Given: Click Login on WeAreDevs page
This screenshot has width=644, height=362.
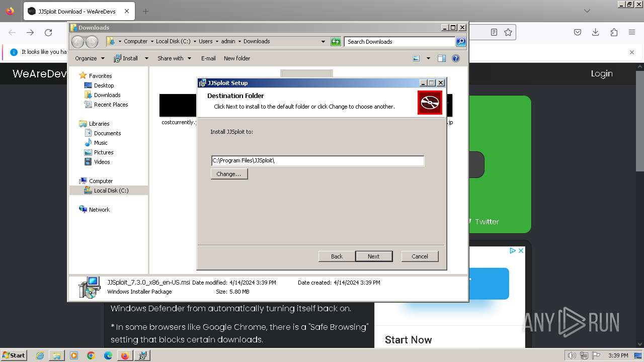Looking at the screenshot, I should click(602, 74).
